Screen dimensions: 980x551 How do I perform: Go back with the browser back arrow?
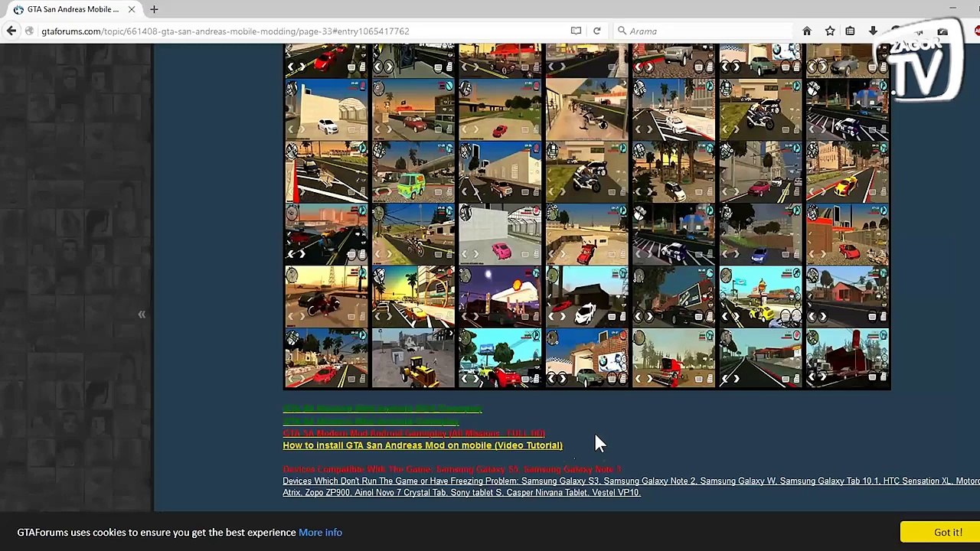coord(11,31)
